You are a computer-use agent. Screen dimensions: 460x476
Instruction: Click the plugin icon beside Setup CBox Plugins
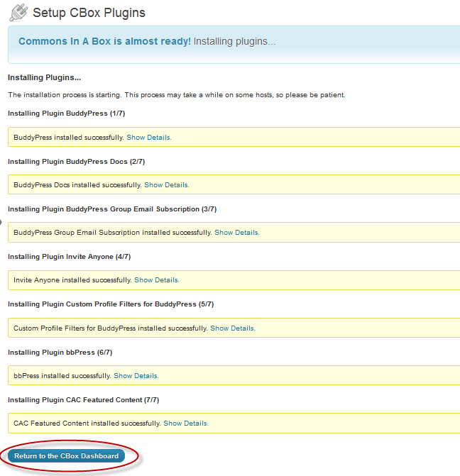click(18, 13)
